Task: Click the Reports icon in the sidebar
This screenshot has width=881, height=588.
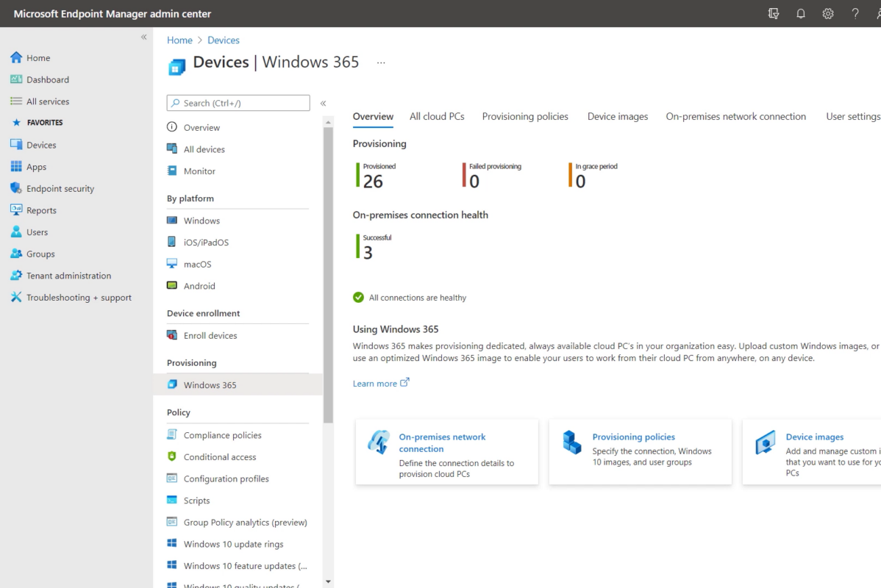Action: [x=16, y=210]
